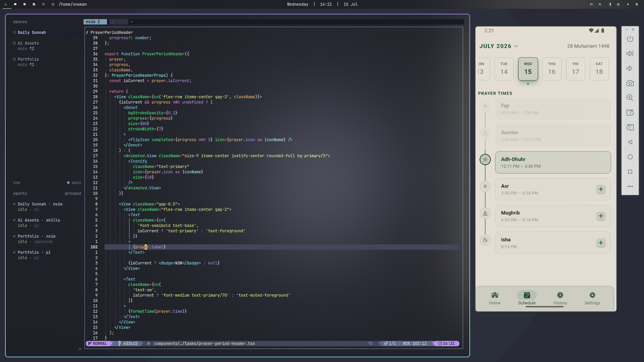Select the 'Portfolio · pi' agent
The height and width of the screenshot is (362, 644).
pyautogui.click(x=47, y=255)
